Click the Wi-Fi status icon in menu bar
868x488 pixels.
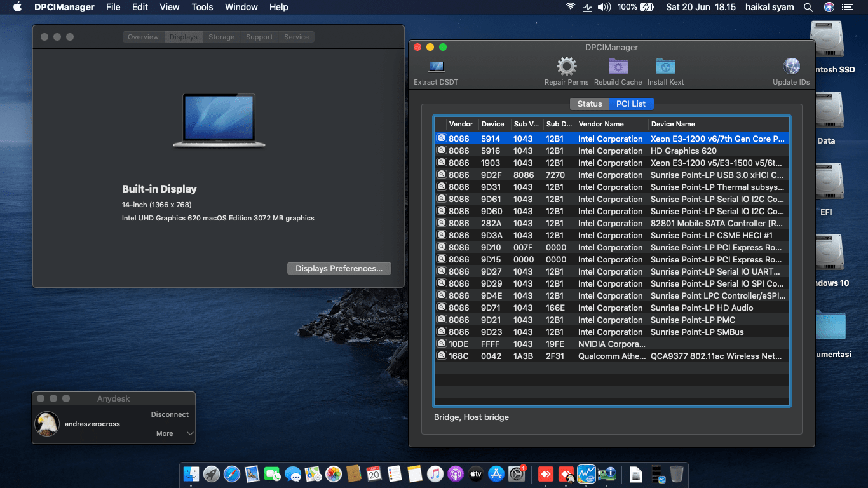point(570,7)
